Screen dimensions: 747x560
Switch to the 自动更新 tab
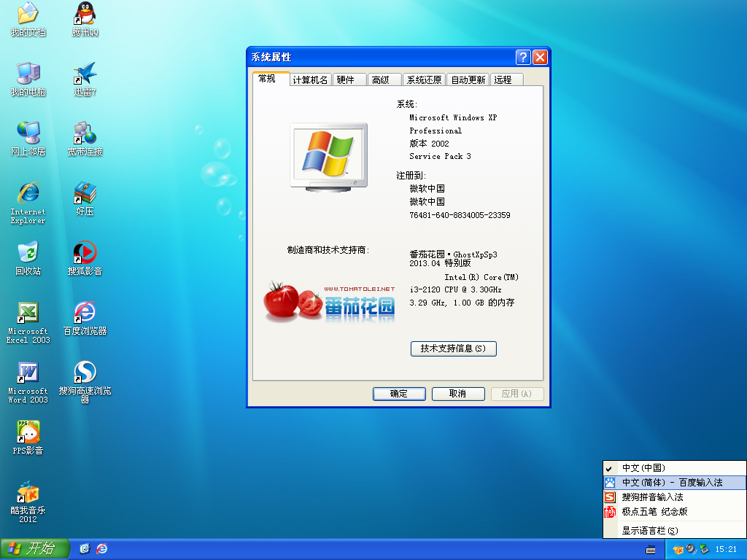click(x=468, y=80)
